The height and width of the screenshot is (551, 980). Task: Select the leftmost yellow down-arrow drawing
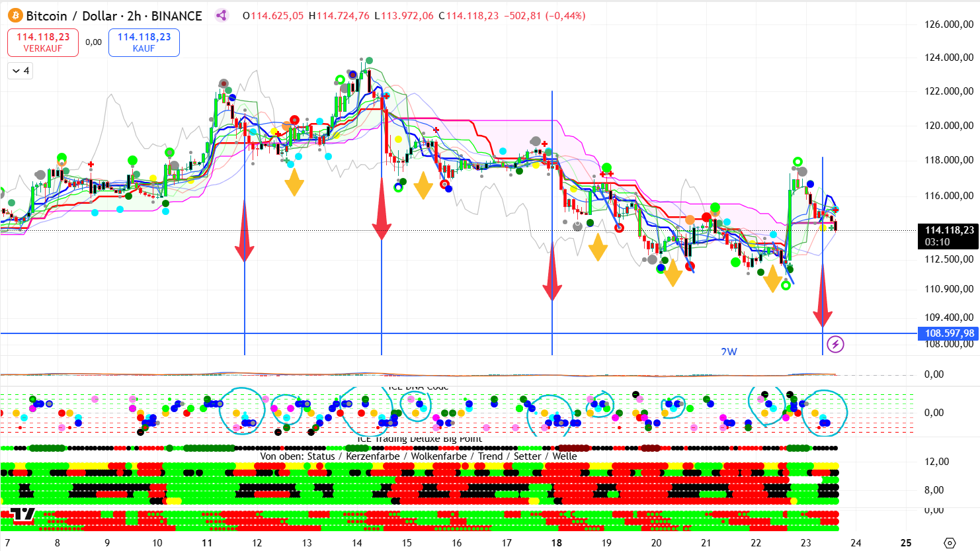(294, 182)
